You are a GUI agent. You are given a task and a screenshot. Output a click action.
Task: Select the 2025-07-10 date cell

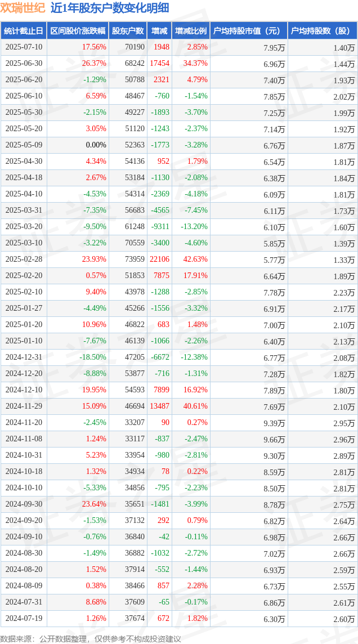click(24, 47)
